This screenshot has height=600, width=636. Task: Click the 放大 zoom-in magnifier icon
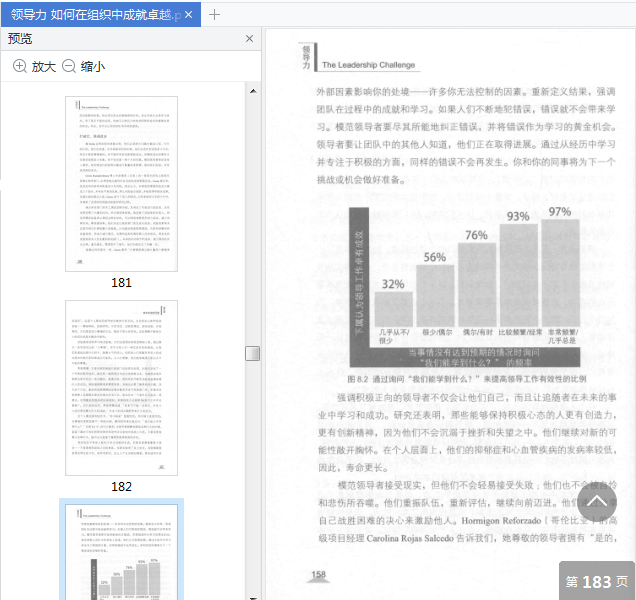(20, 66)
